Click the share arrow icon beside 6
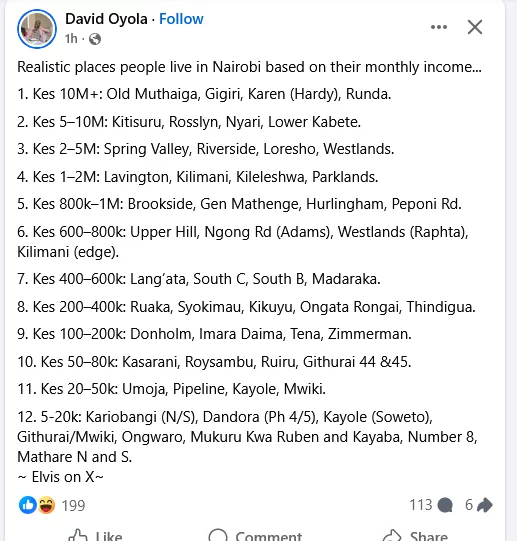 tap(485, 505)
